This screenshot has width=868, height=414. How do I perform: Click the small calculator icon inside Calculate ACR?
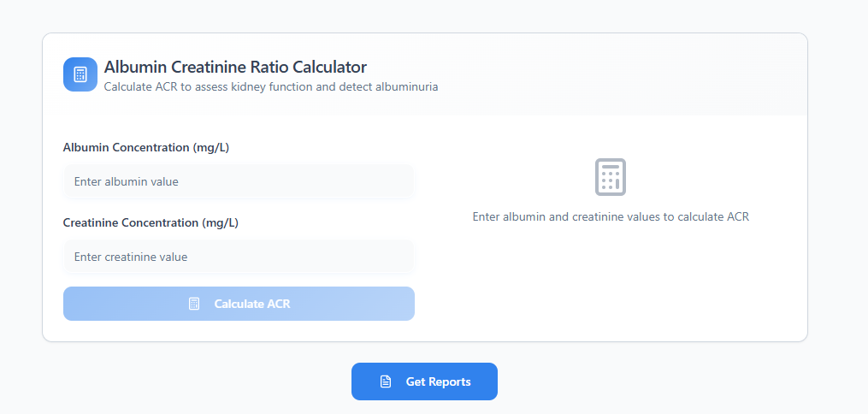[x=194, y=304]
